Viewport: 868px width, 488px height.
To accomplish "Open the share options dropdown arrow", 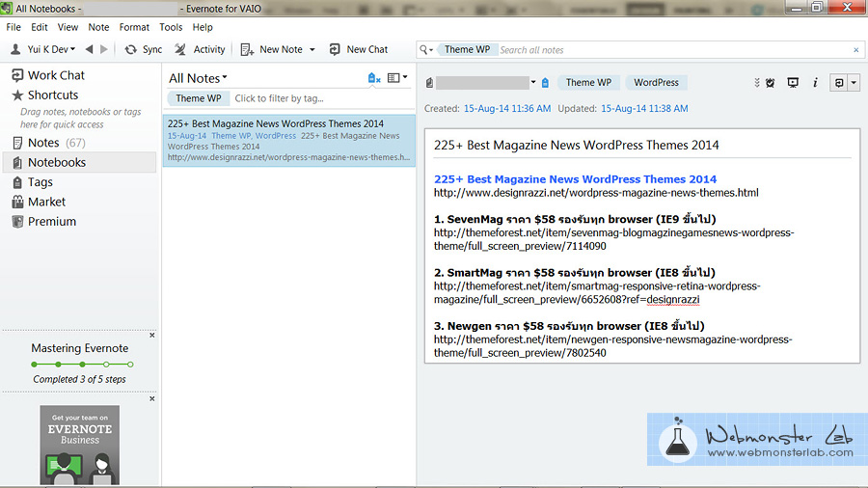I will pos(854,83).
